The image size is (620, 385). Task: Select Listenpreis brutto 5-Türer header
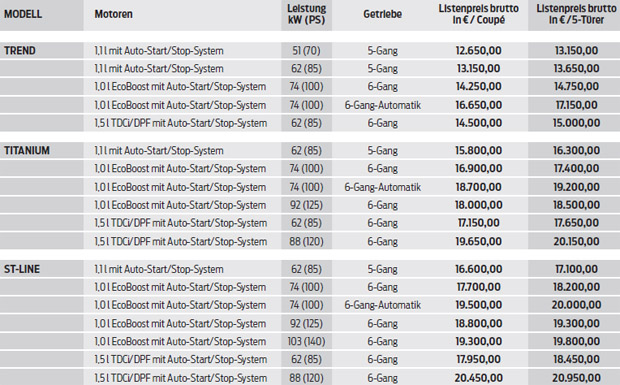pyautogui.click(x=576, y=14)
